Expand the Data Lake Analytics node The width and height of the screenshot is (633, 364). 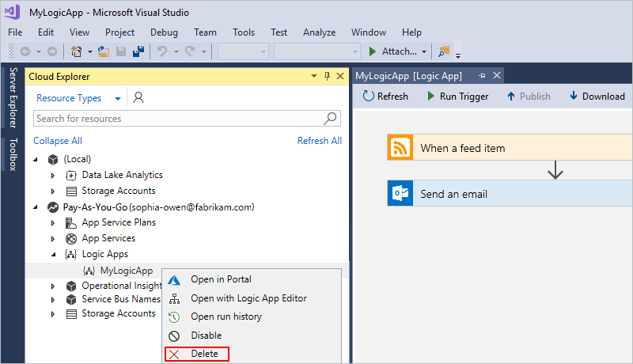[53, 175]
